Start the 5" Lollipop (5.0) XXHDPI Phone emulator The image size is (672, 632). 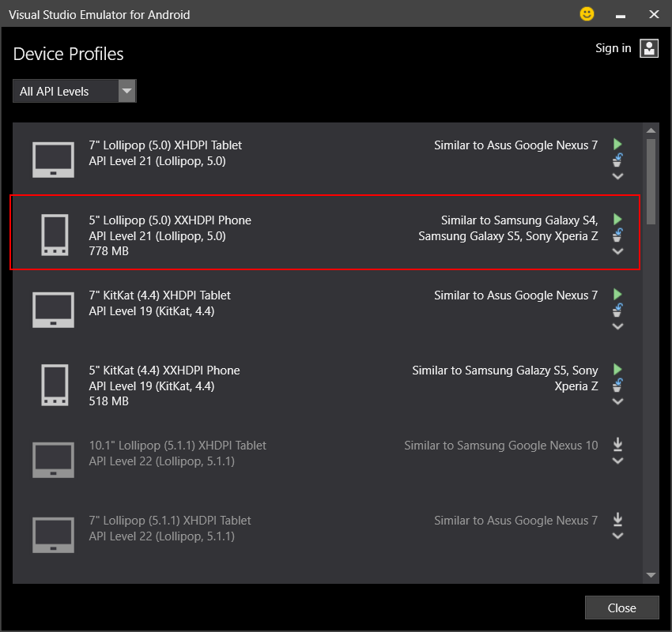(x=618, y=219)
